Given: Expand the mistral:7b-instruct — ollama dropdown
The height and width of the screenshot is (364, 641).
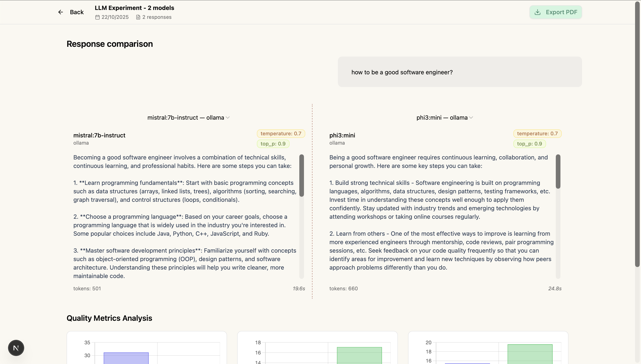Looking at the screenshot, I should (x=188, y=118).
